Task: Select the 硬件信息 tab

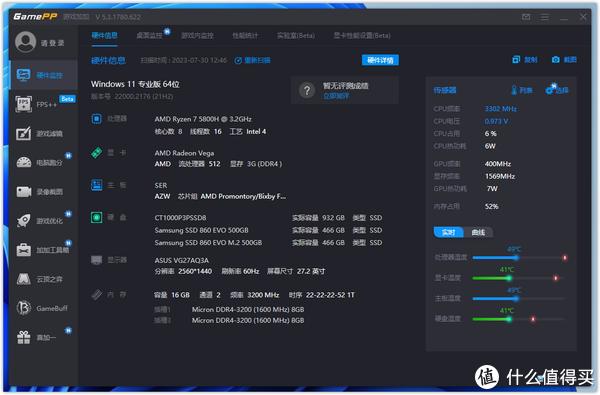Action: tap(104, 36)
